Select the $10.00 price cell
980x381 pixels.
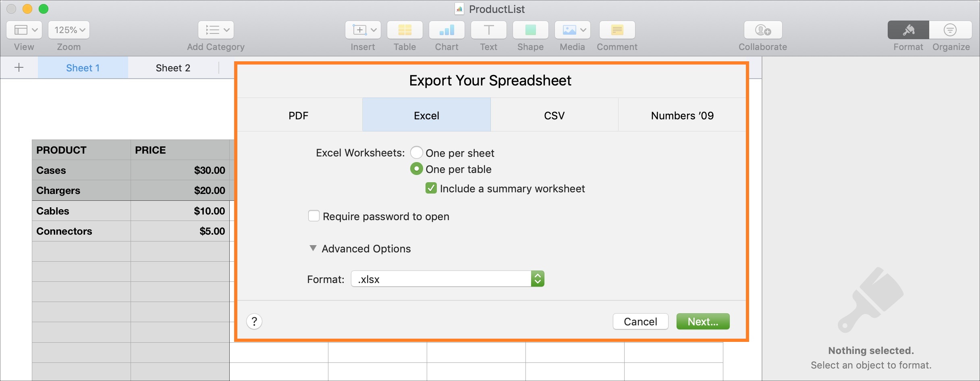(x=180, y=211)
